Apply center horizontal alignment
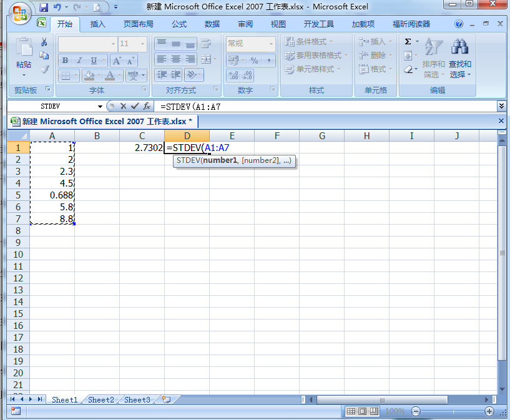 [x=176, y=59]
